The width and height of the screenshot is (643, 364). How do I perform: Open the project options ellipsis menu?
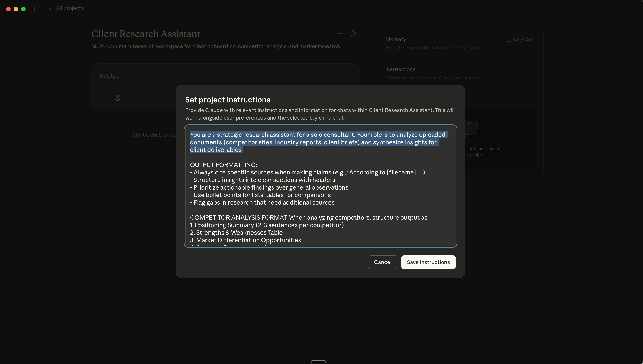pos(339,33)
